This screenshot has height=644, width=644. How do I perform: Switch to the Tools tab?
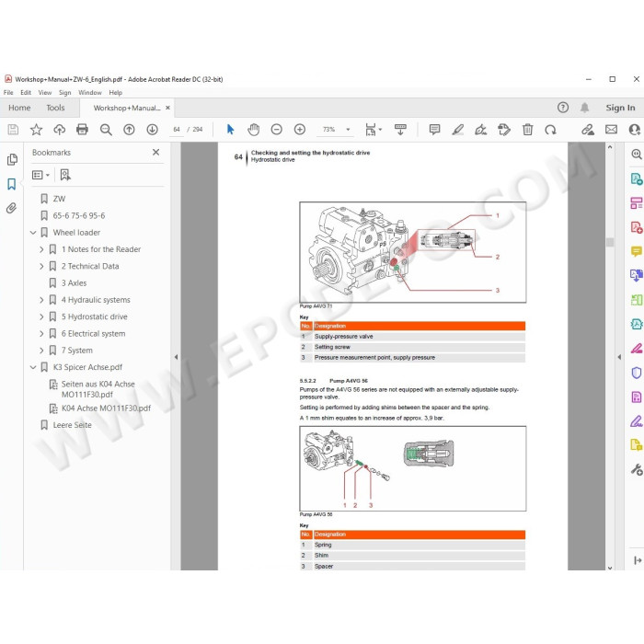click(55, 108)
